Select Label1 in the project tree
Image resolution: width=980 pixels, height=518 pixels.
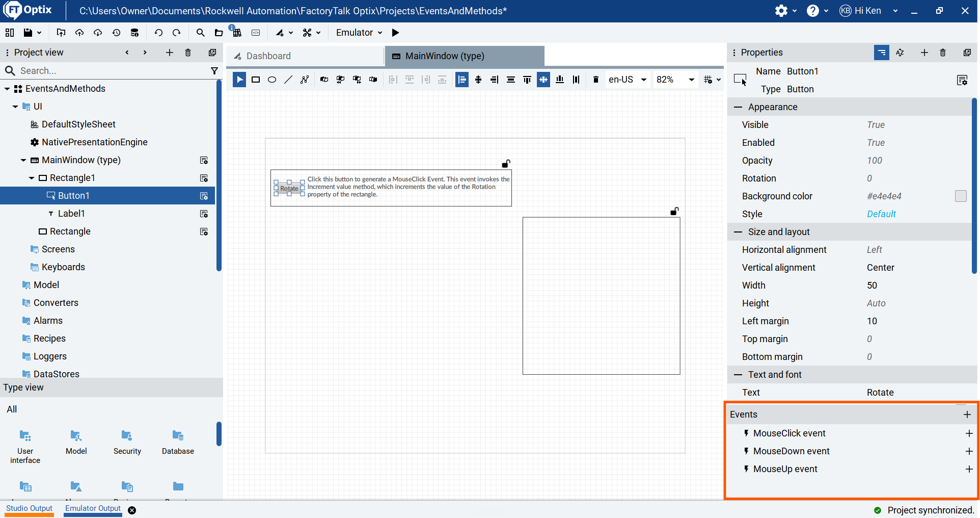71,214
